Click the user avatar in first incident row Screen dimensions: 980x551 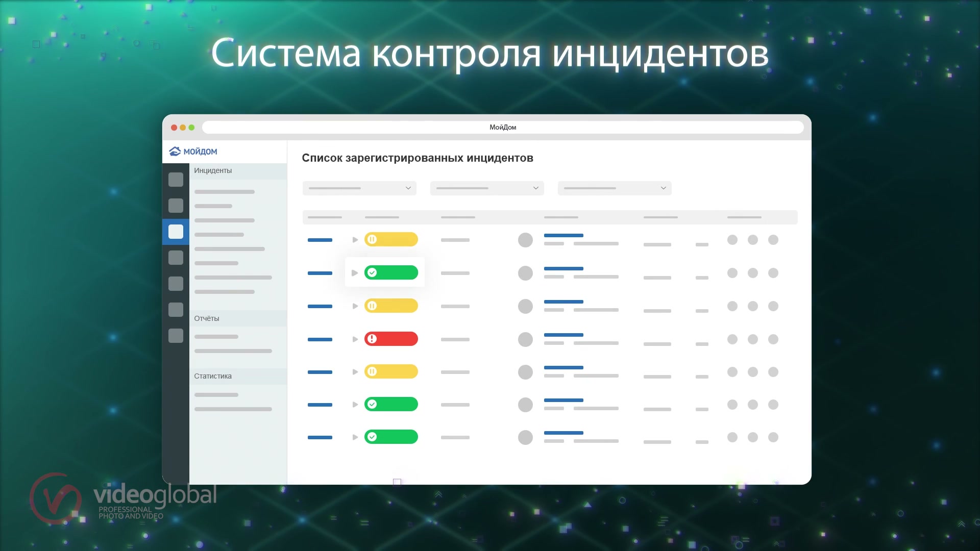click(x=525, y=240)
